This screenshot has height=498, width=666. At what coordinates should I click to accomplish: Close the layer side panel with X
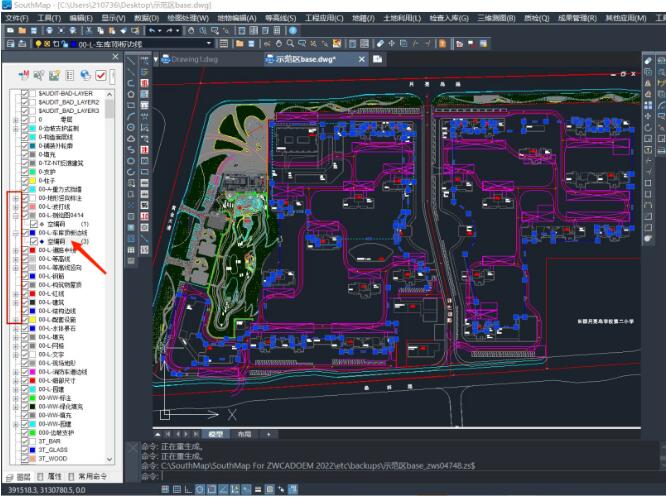pos(115,58)
